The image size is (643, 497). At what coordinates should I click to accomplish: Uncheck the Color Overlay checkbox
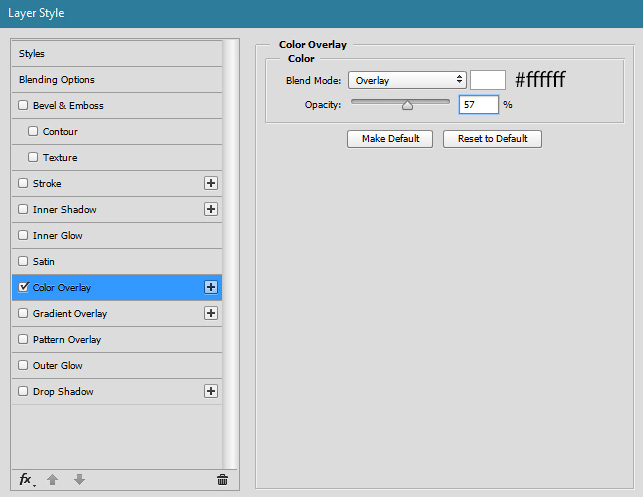(24, 287)
